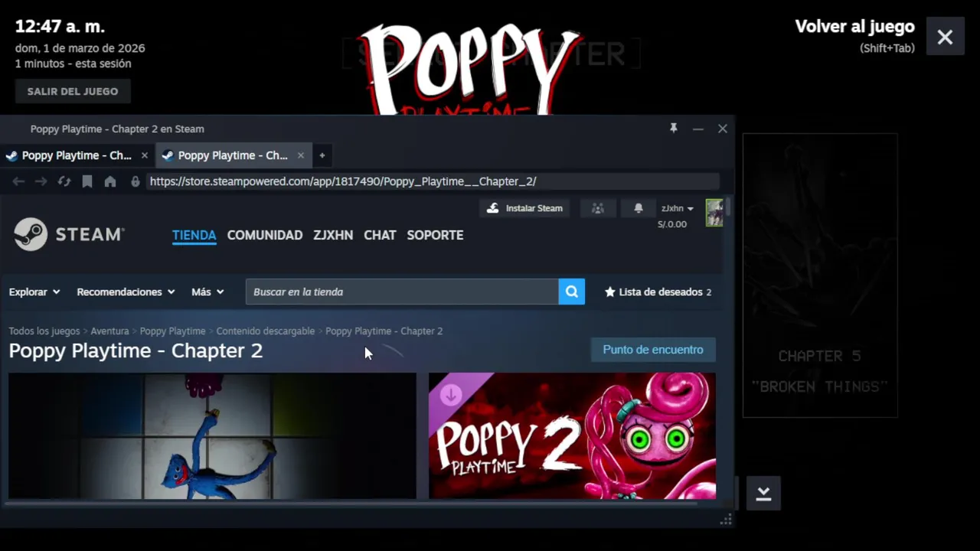980x551 pixels.
Task: Open notifications bell icon
Action: 638,208
